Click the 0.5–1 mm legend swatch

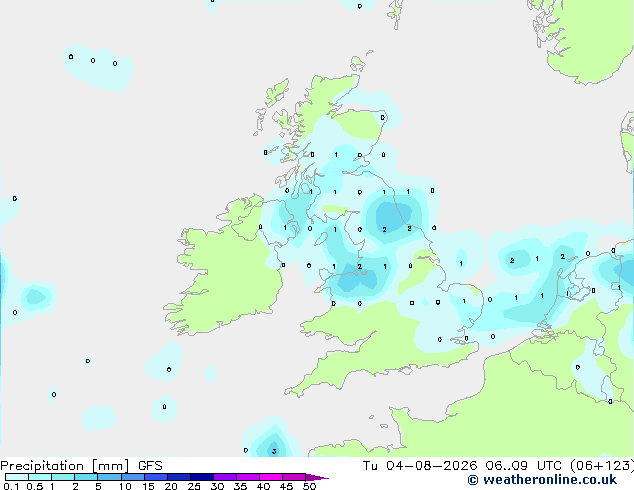(40, 477)
